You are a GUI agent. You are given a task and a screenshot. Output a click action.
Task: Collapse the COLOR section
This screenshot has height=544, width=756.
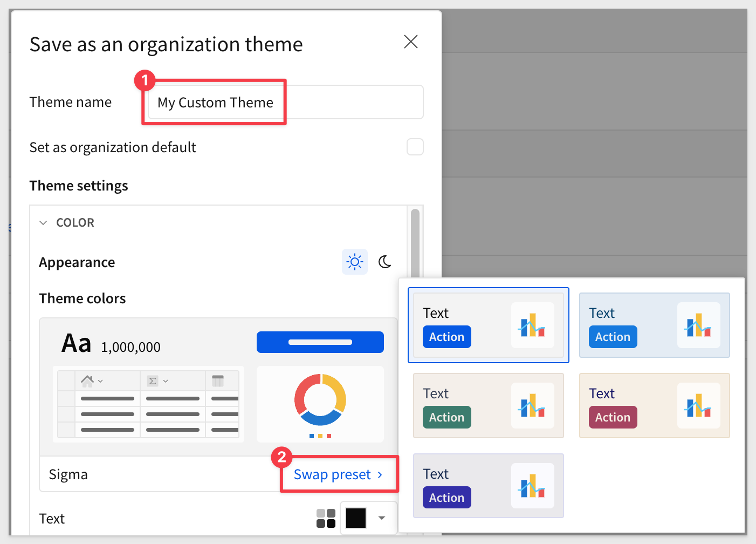[44, 223]
